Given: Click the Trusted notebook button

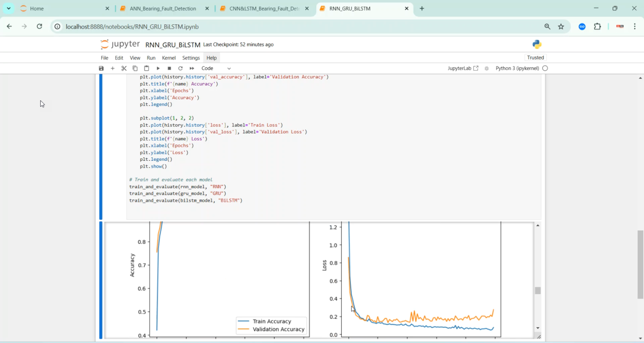Looking at the screenshot, I should coord(535,57).
